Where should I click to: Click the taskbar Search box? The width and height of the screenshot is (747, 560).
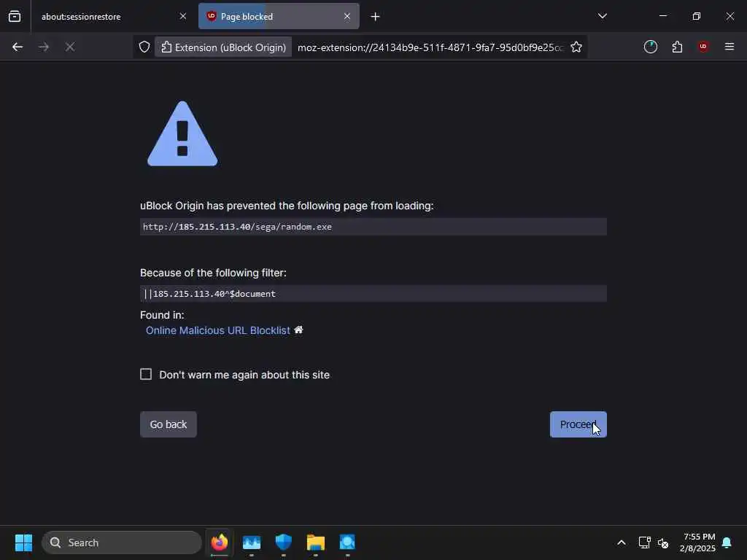pyautogui.click(x=122, y=542)
